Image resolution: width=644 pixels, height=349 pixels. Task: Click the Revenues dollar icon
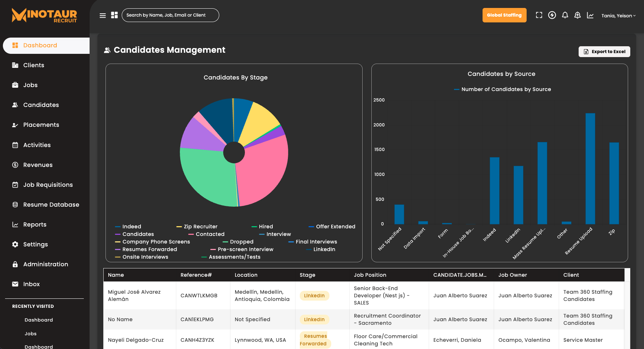click(x=15, y=165)
